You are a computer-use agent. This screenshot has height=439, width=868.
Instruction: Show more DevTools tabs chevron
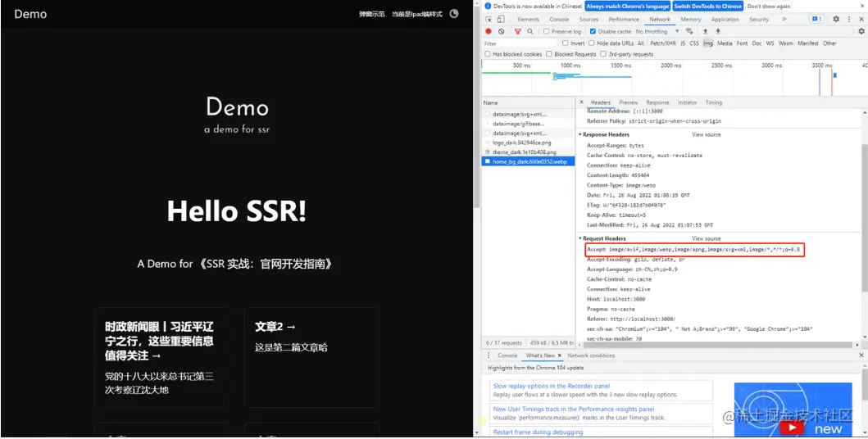pyautogui.click(x=784, y=20)
